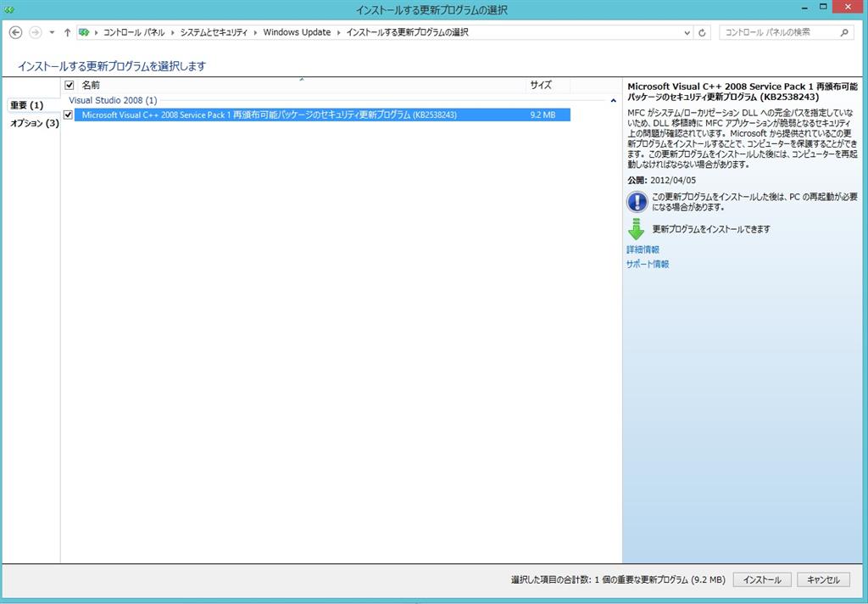Viewport: 868px width, 604px height.
Task: Select Visual Studio 2008 (1) group header
Action: tap(113, 100)
